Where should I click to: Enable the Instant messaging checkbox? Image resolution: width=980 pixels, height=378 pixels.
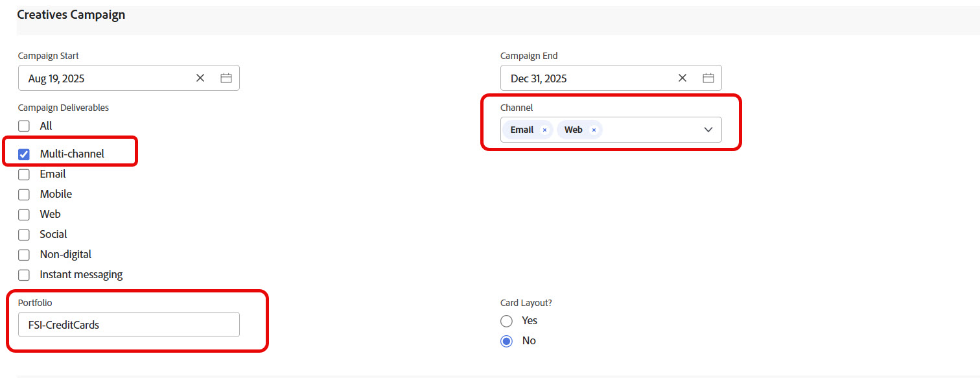pos(24,275)
